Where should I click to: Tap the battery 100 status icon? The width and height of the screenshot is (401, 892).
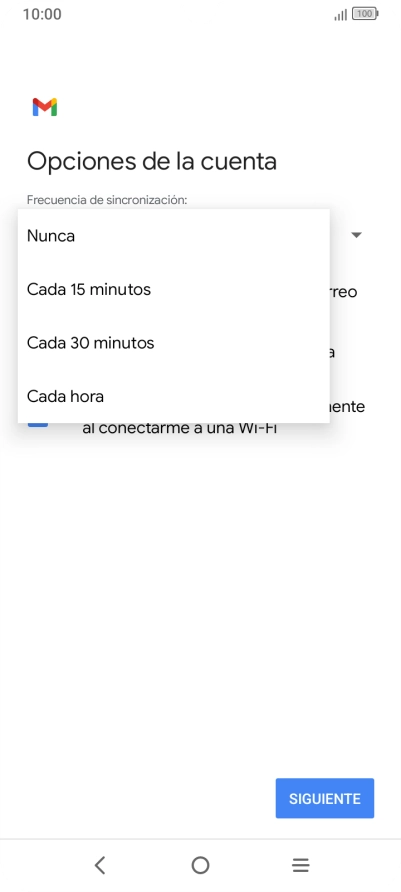(365, 14)
